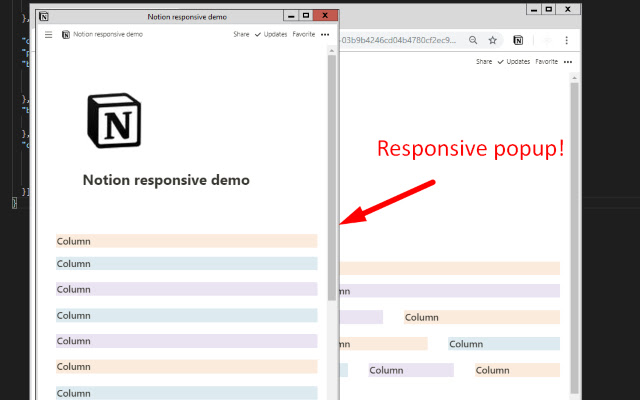Click Share in the popup window

241,34
